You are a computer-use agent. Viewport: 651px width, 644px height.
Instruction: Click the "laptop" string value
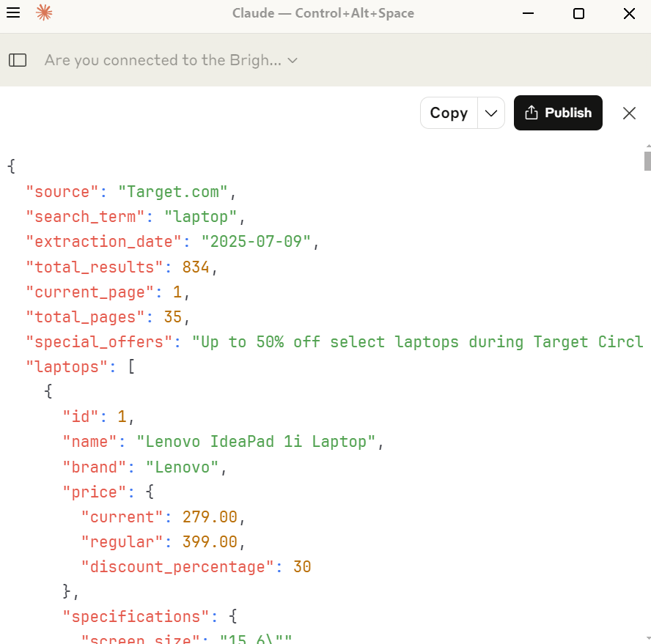[x=201, y=217]
